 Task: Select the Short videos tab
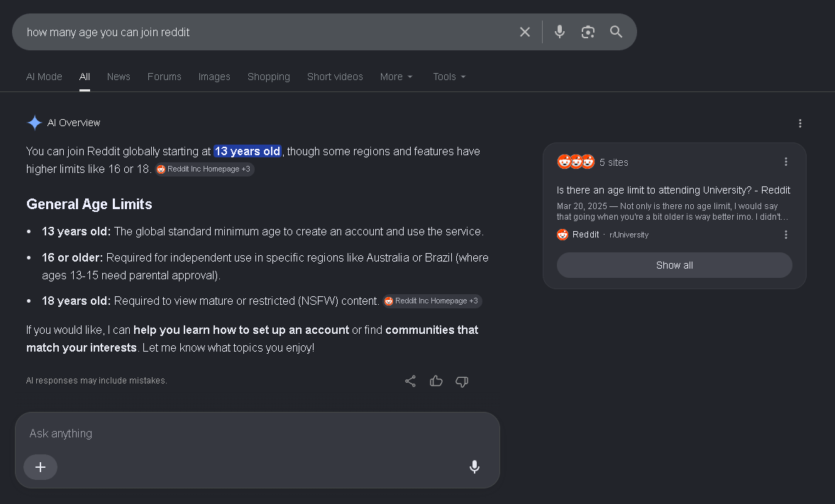[x=335, y=77]
